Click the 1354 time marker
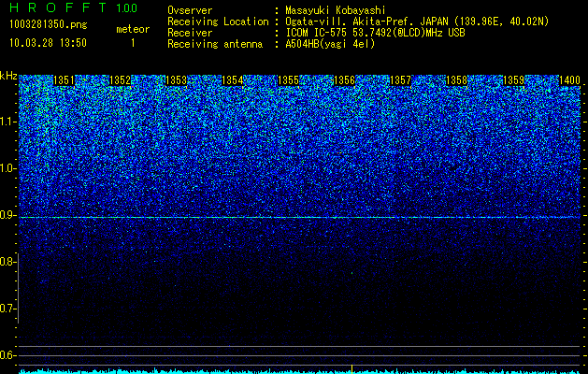The width and height of the screenshot is (588, 374). point(233,80)
